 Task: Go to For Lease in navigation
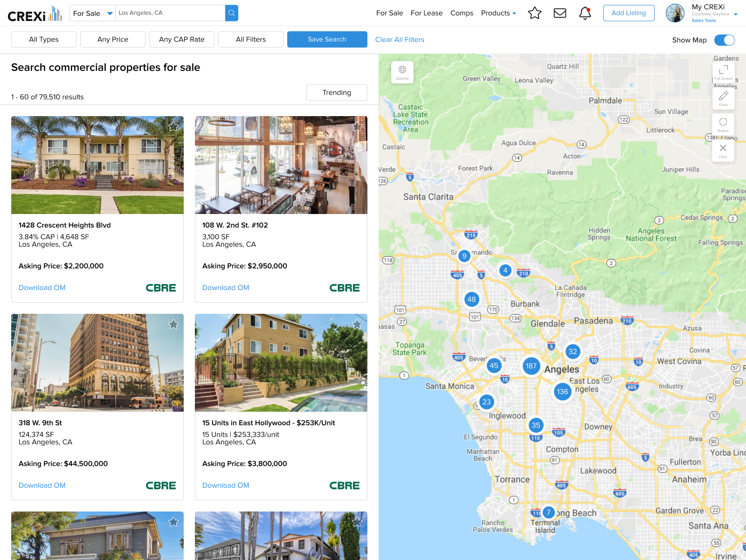426,13
